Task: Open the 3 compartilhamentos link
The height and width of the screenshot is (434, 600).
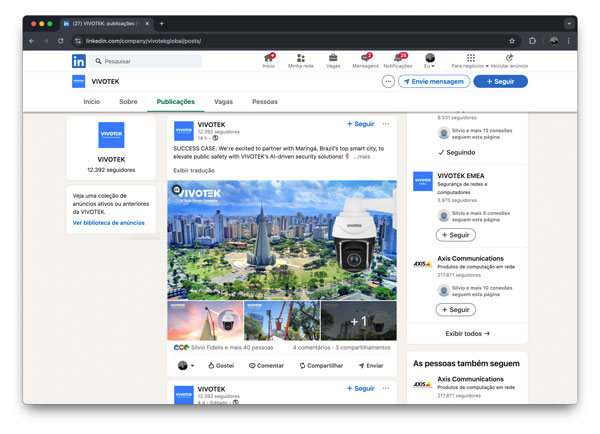Action: 363,348
